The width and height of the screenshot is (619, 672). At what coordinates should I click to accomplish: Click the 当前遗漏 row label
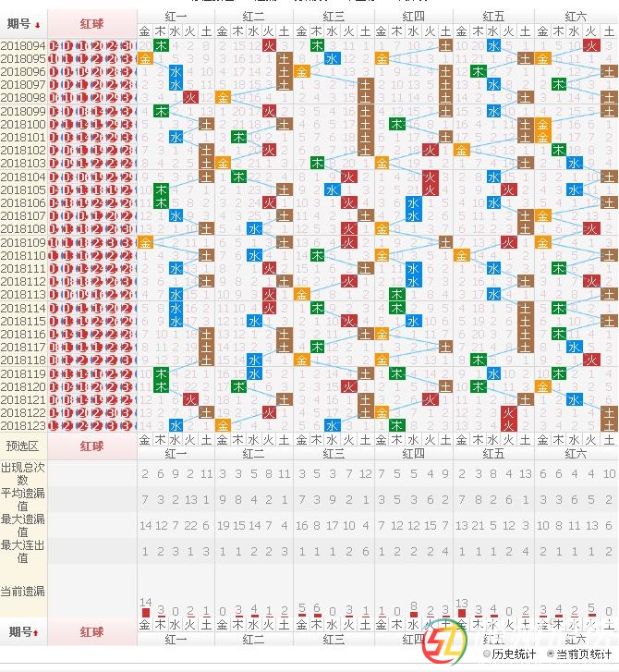(23, 592)
